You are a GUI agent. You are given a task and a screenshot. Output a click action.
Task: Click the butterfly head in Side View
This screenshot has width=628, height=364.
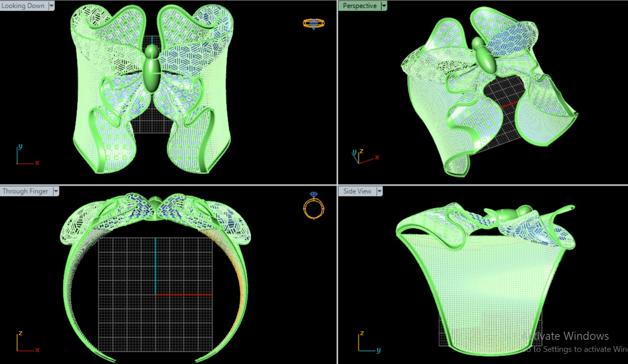pos(523,211)
